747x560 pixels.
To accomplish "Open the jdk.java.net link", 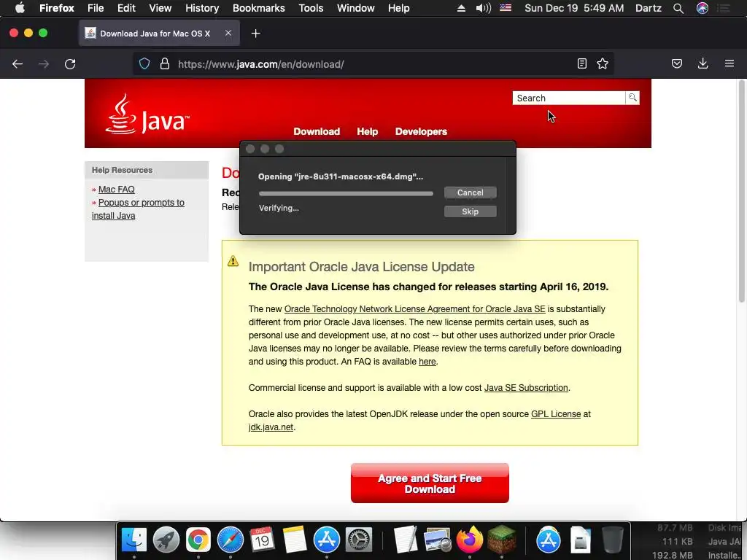I will (271, 427).
